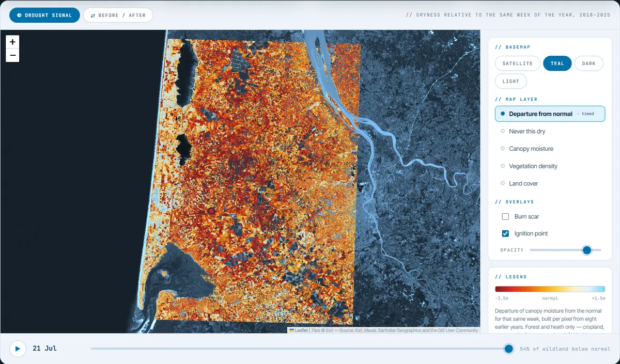Click the timed tag on Departure layer
620x364 pixels.
586,114
